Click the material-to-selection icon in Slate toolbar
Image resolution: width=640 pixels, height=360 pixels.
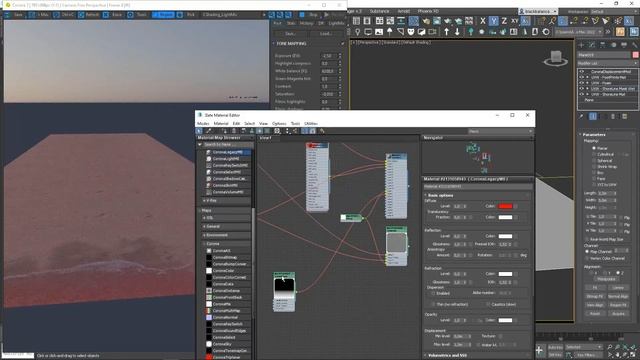[x=224, y=131]
